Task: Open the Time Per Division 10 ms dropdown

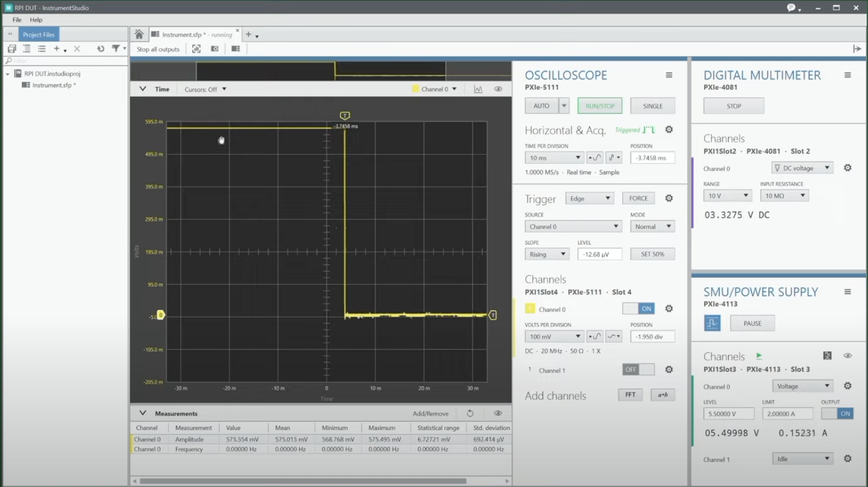Action: click(x=554, y=158)
